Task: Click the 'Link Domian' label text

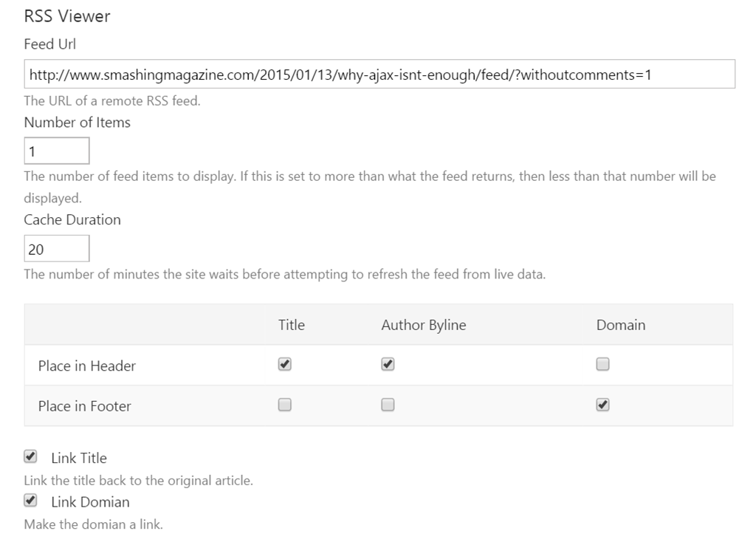Action: click(x=90, y=502)
